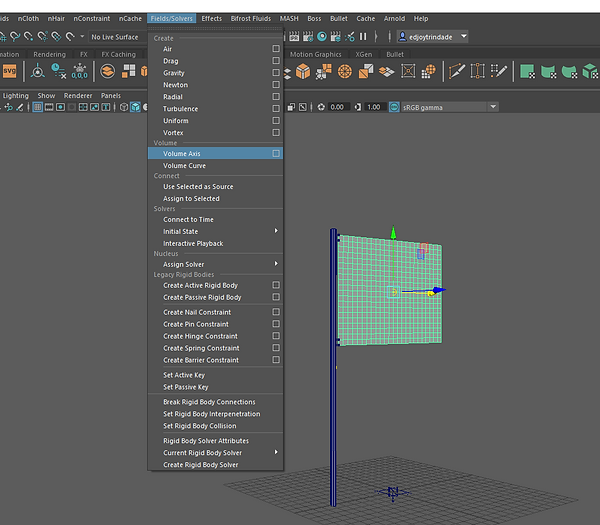Click the SVG tool shelf icon
This screenshot has height=525, width=600.
click(10, 71)
